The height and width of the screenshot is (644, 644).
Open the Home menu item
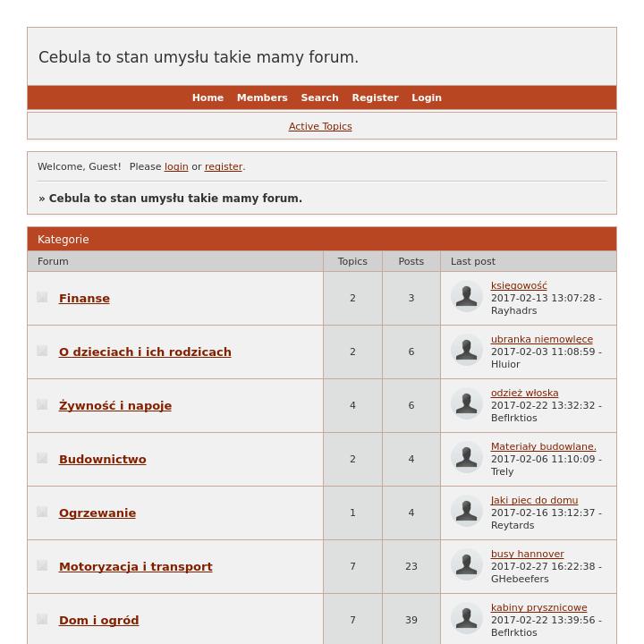coord(208,97)
